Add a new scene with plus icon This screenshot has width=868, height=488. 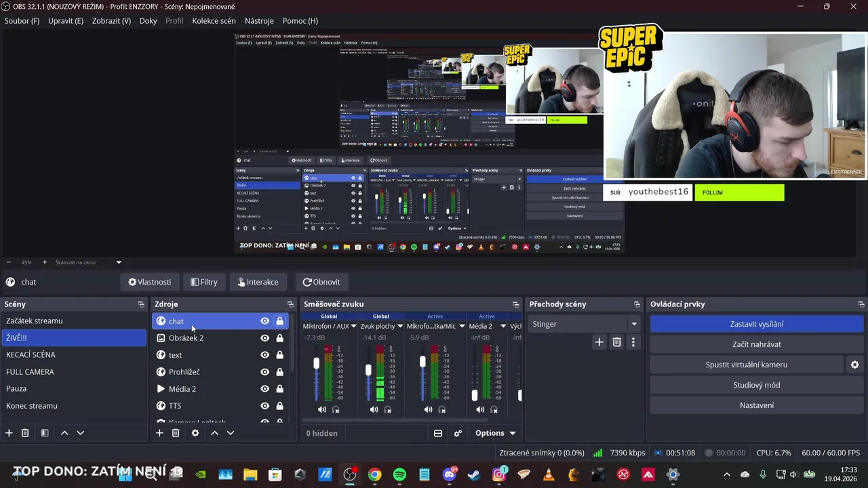click(x=9, y=433)
